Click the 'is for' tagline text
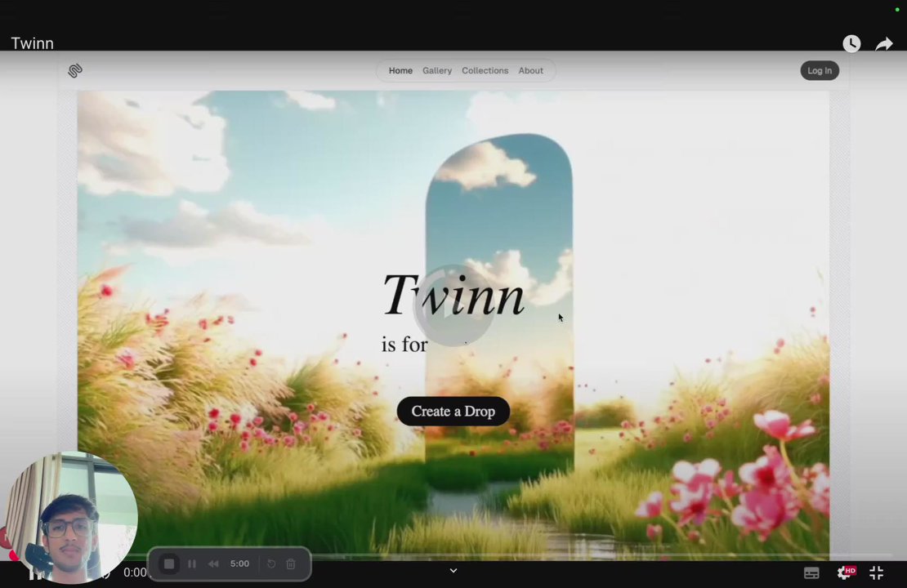 [x=404, y=345]
